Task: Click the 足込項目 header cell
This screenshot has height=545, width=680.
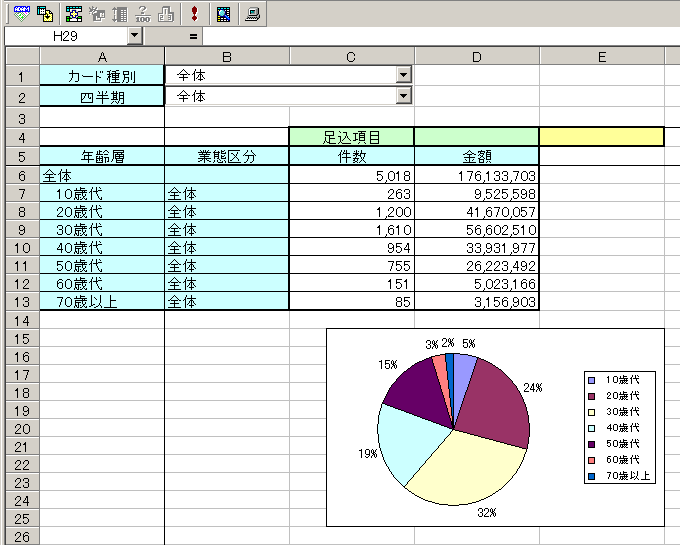Action: (351, 137)
